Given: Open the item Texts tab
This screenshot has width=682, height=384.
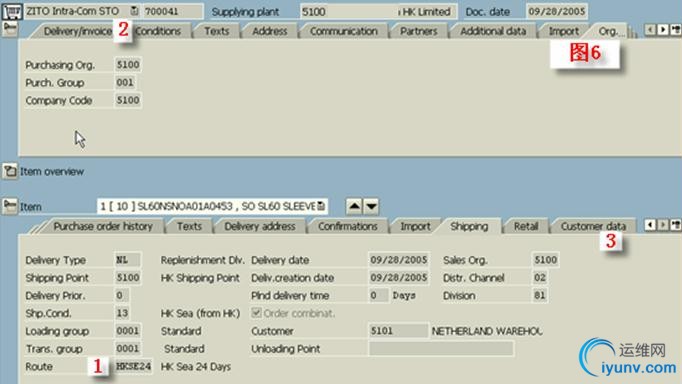Looking at the screenshot, I should pos(189,227).
